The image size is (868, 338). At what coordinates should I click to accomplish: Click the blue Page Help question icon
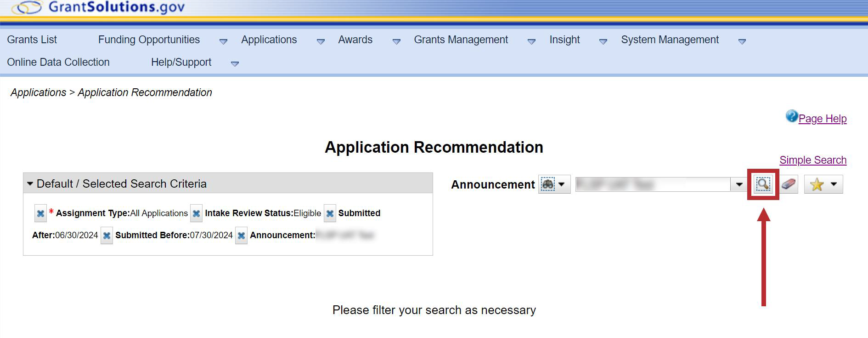791,116
